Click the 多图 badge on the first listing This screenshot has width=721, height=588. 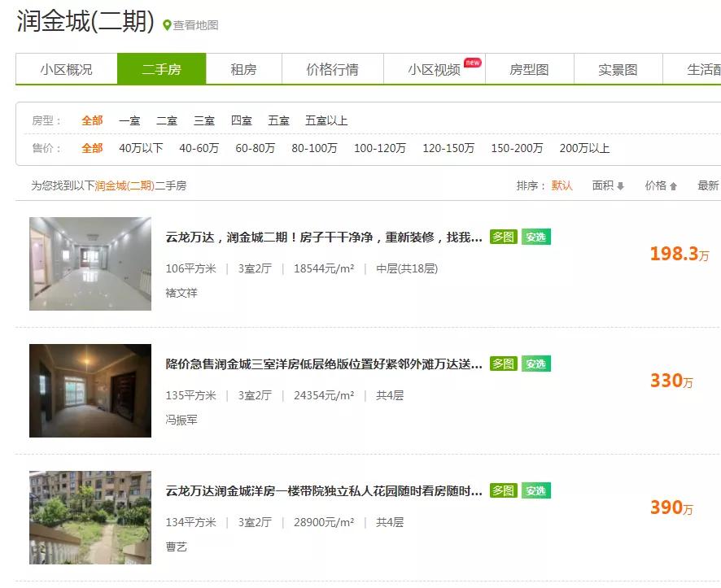point(504,237)
